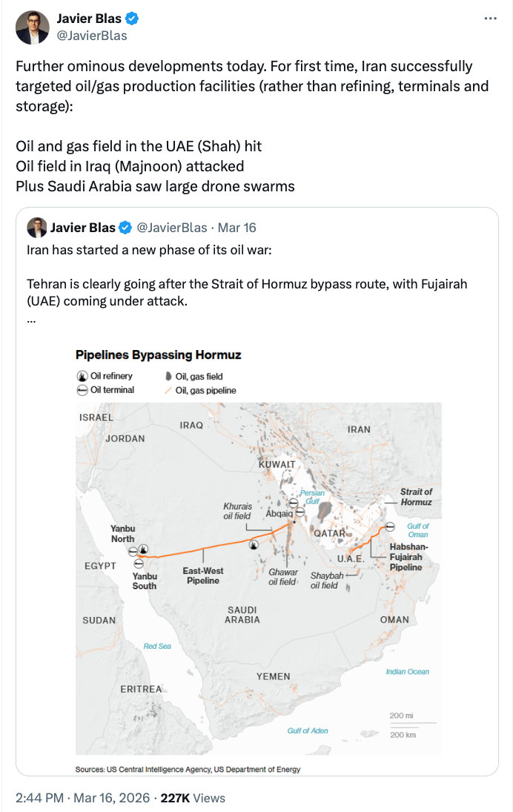Click the East-West Pipeline label on the map
The width and height of the screenshot is (513, 812).
pos(203,575)
